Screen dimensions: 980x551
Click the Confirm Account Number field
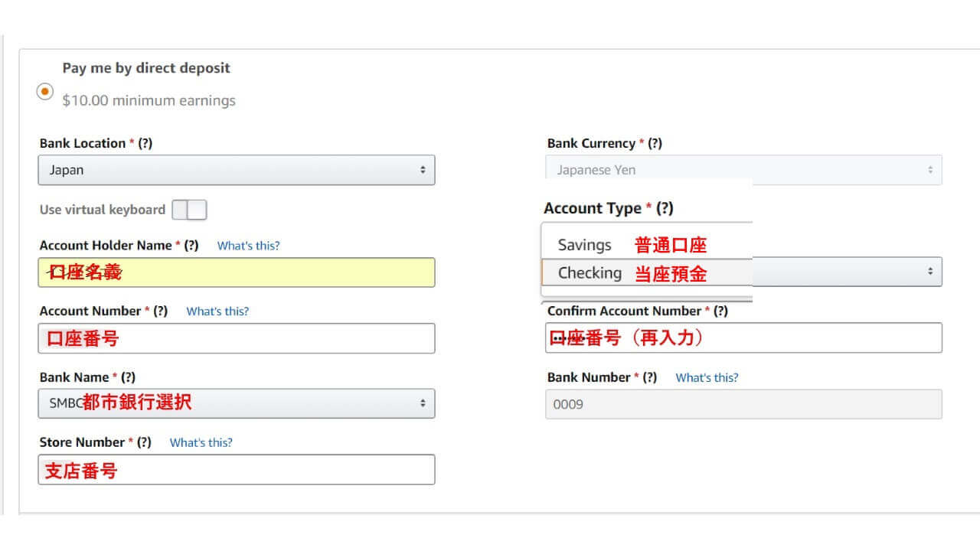coord(743,337)
